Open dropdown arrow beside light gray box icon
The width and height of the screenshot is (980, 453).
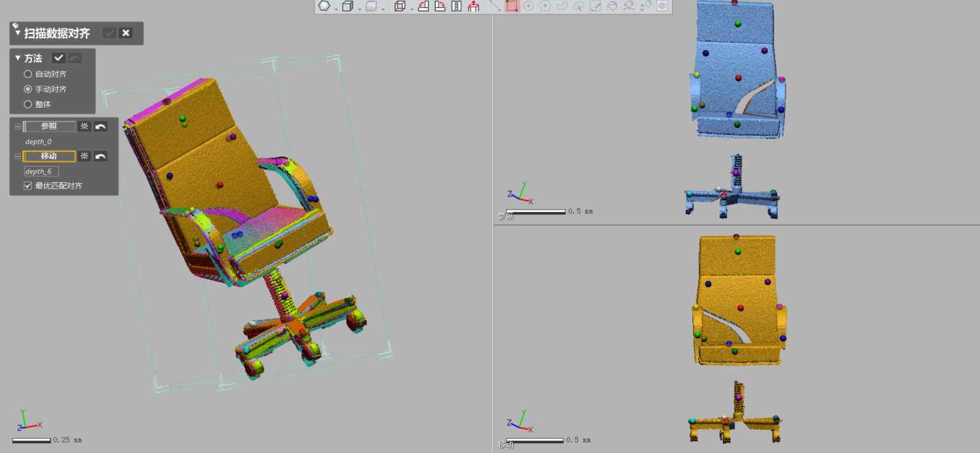tap(383, 8)
